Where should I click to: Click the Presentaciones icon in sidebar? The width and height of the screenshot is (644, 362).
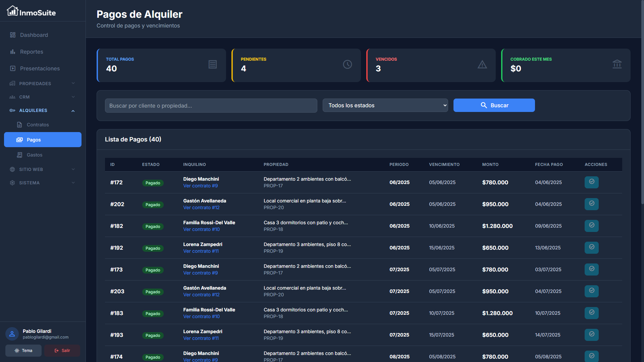[x=13, y=68]
